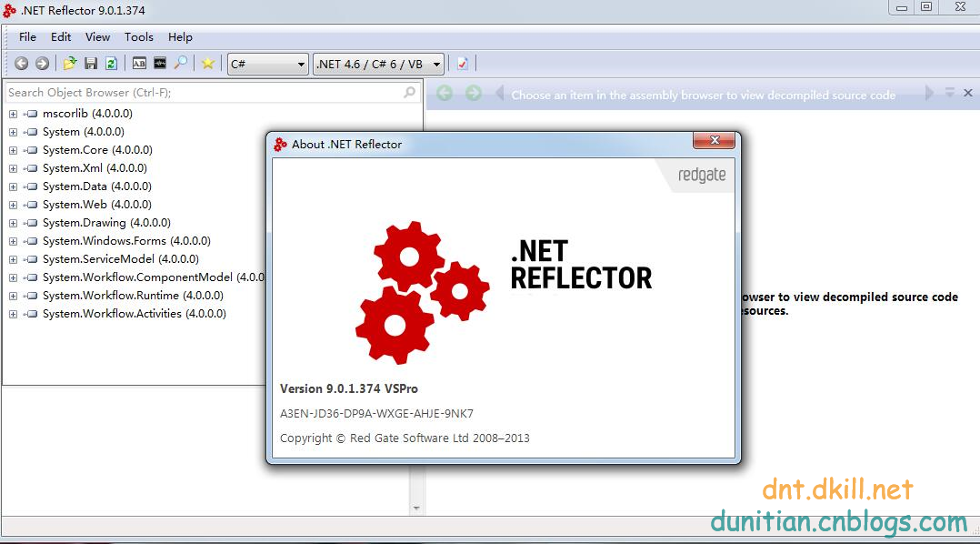
Task: Select System.Workflow.Activities (4.0.0.0) row
Action: point(134,313)
